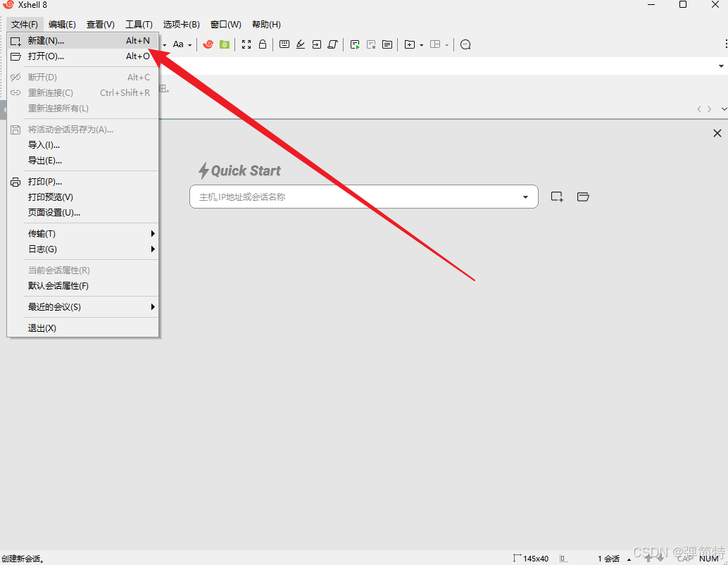
Task: Choose 退出(X) to exit Xshell
Action: pos(82,328)
